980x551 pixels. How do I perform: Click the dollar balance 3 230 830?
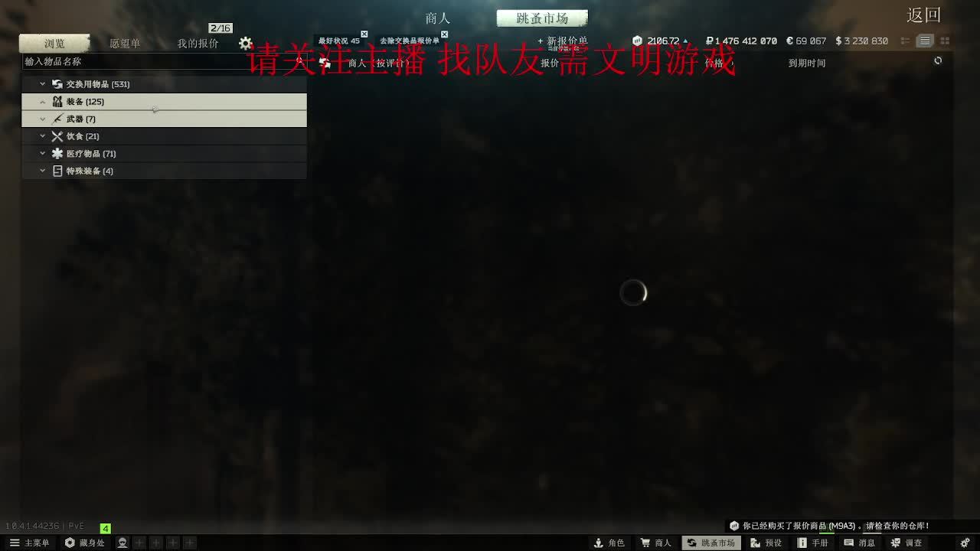point(861,41)
